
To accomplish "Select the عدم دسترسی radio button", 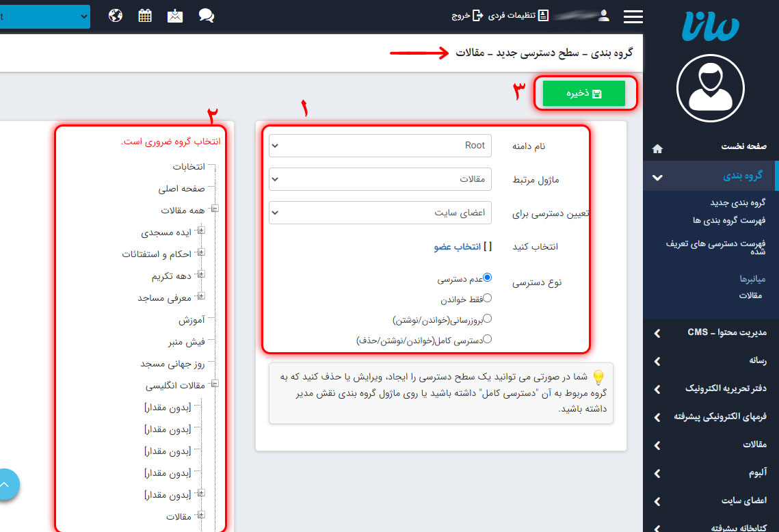I will (x=486, y=277).
